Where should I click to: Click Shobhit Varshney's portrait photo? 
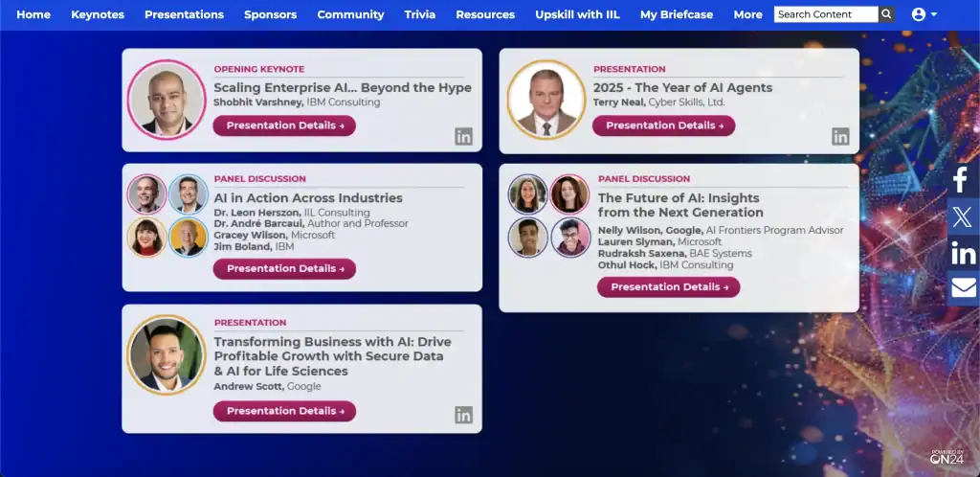167,100
